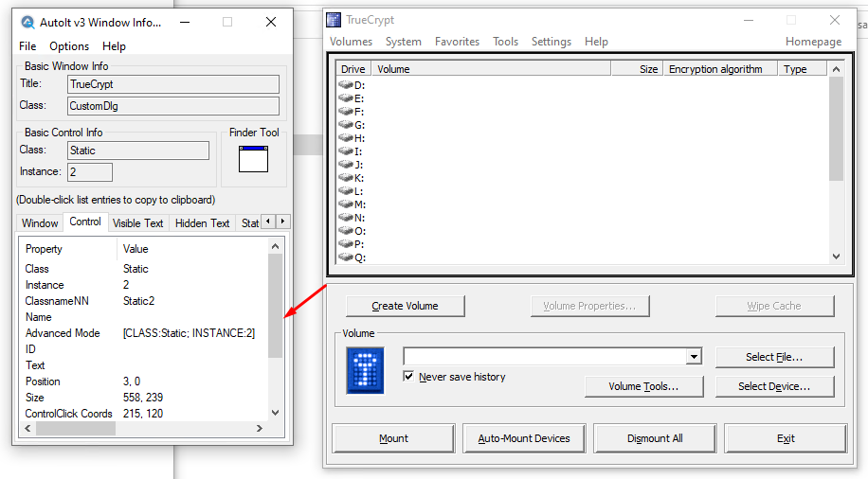Click the ControlClick Coords value 215, 120
The height and width of the screenshot is (479, 868).
[x=143, y=413]
